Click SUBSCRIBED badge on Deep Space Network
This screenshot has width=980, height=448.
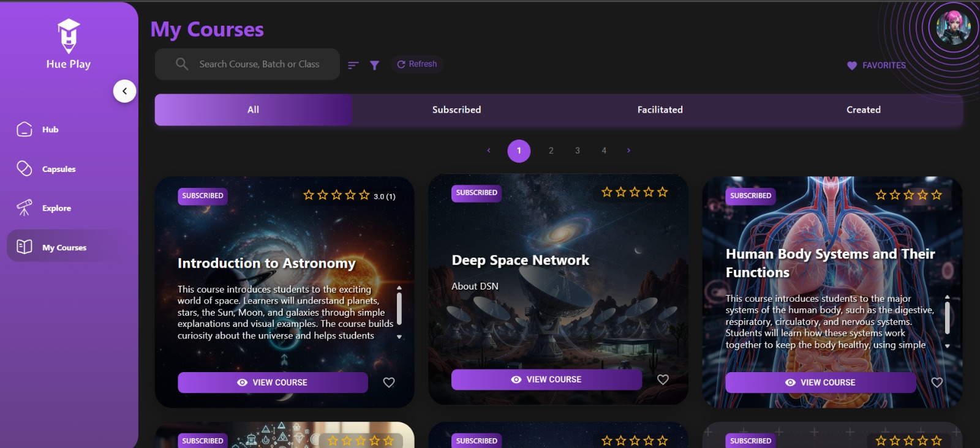pos(477,193)
